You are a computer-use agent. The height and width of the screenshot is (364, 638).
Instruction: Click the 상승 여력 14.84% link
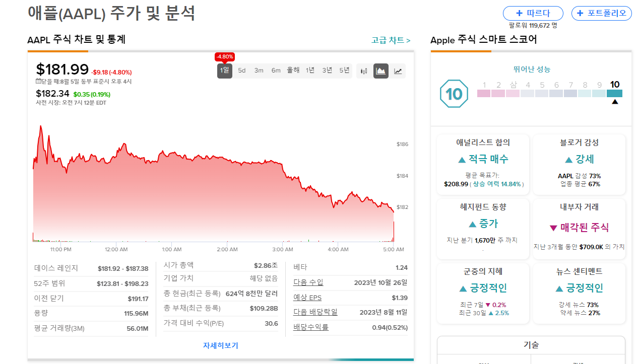click(497, 184)
